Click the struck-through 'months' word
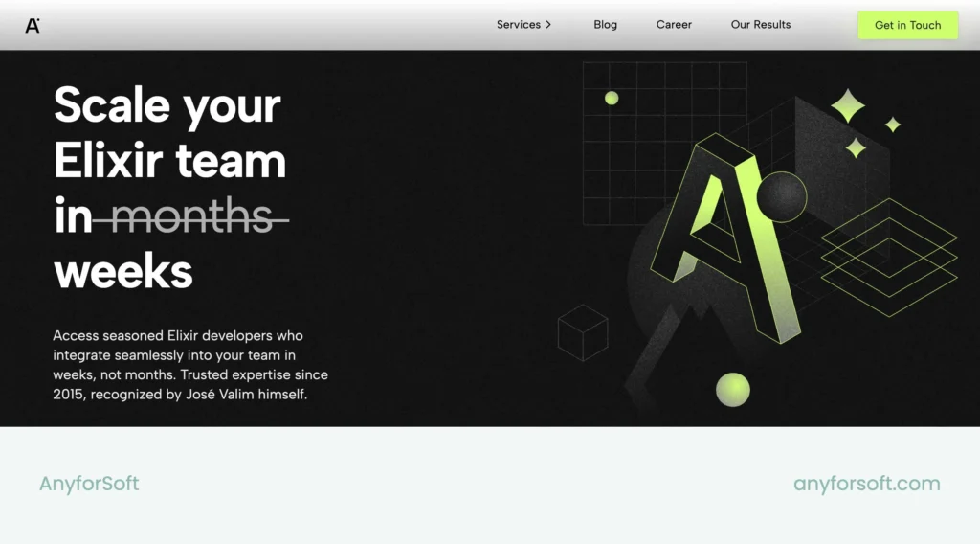The image size is (980, 544). pyautogui.click(x=191, y=216)
